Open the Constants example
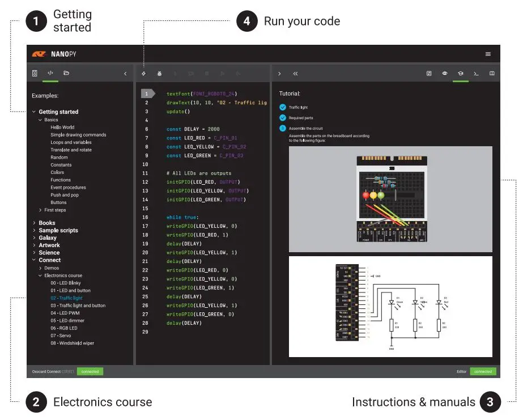 click(61, 165)
